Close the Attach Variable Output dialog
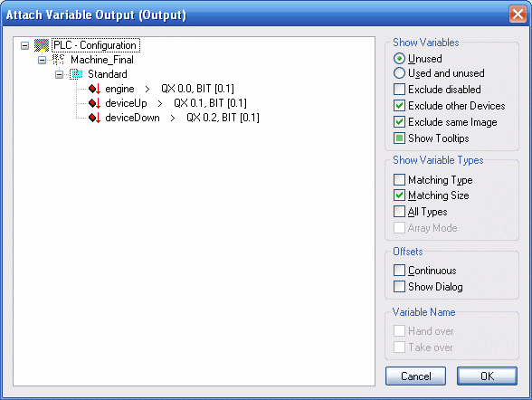The width and height of the screenshot is (532, 400). point(518,14)
